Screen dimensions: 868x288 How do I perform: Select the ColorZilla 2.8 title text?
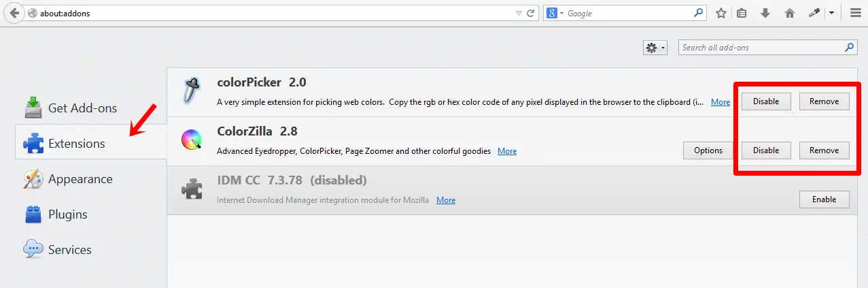click(257, 131)
